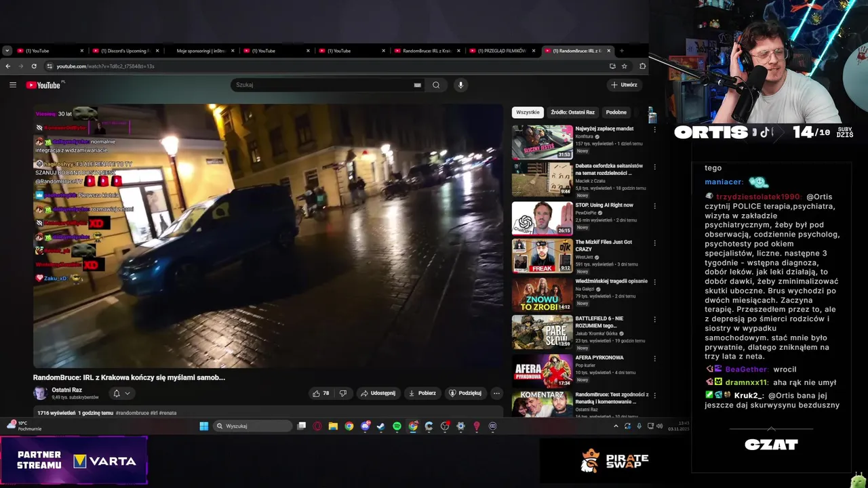868x488 pixels.
Task: Open the tab search dropdown arrow
Action: point(7,50)
